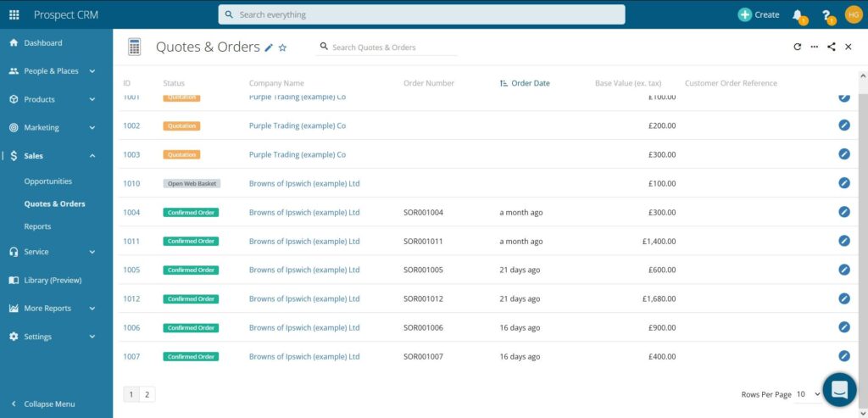Open quote ID 1003 link

click(x=131, y=154)
